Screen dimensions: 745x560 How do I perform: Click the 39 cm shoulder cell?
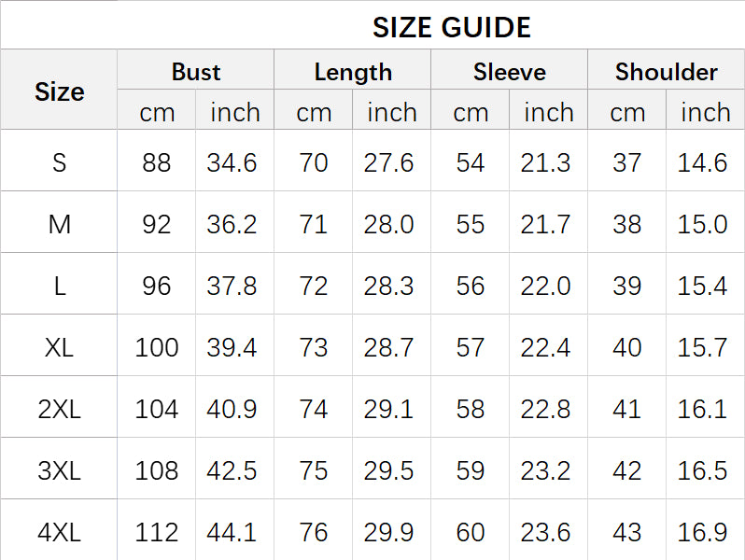coord(627,286)
